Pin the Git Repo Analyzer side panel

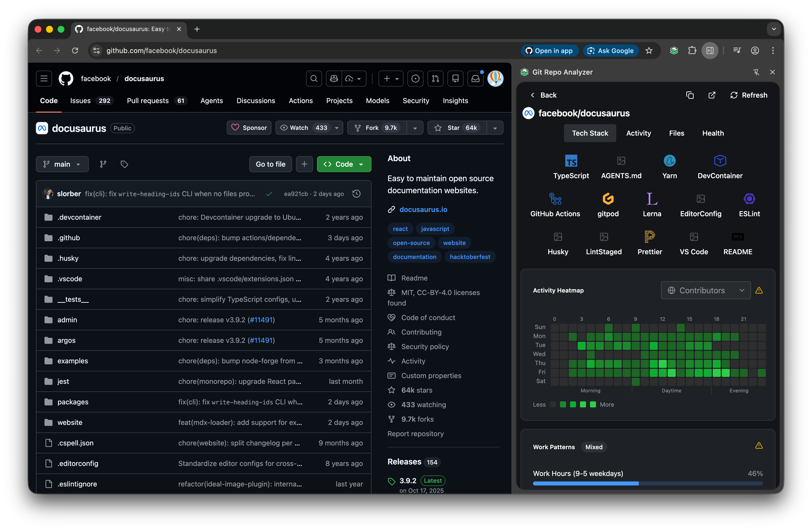756,72
